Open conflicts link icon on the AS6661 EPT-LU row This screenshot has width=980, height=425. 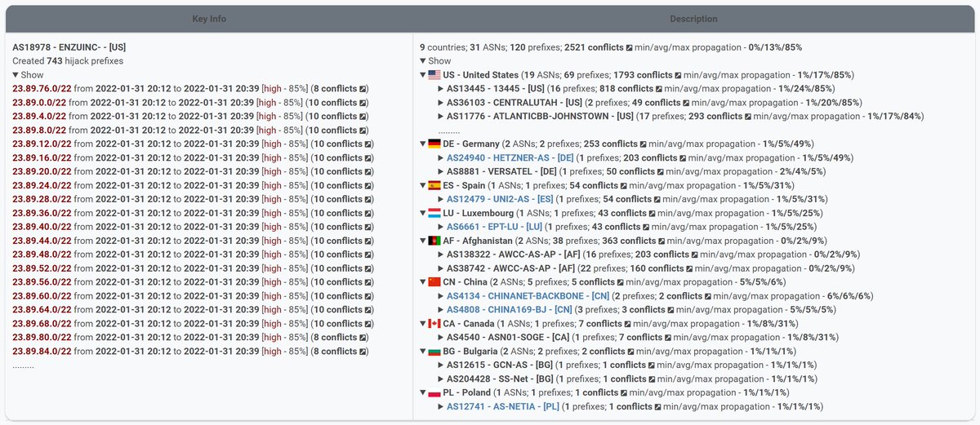click(646, 228)
